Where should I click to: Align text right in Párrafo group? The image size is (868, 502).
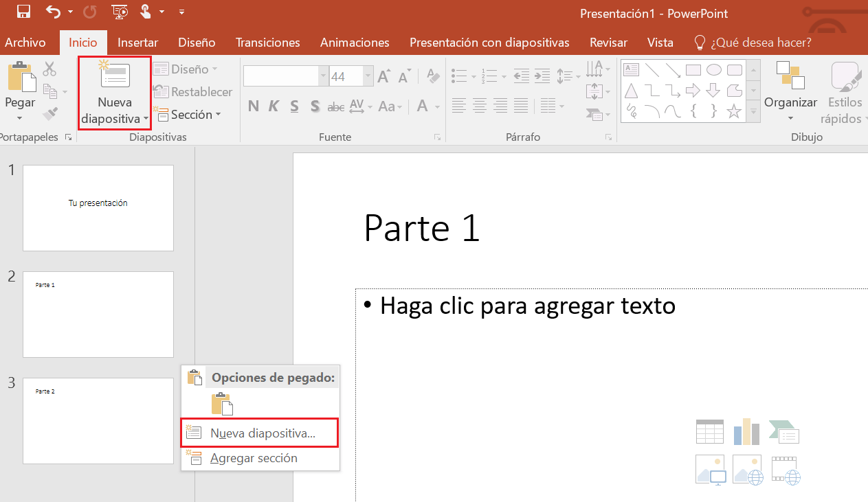[500, 106]
